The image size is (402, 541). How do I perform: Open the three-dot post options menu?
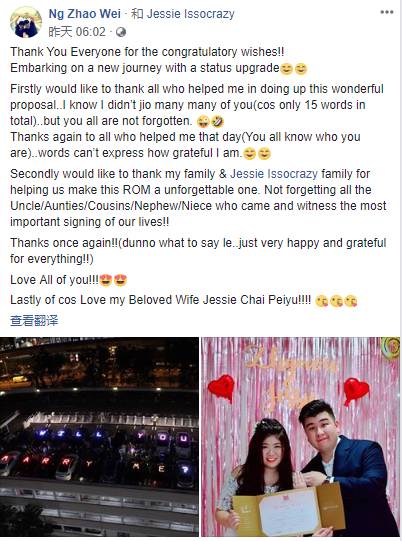coord(386,12)
